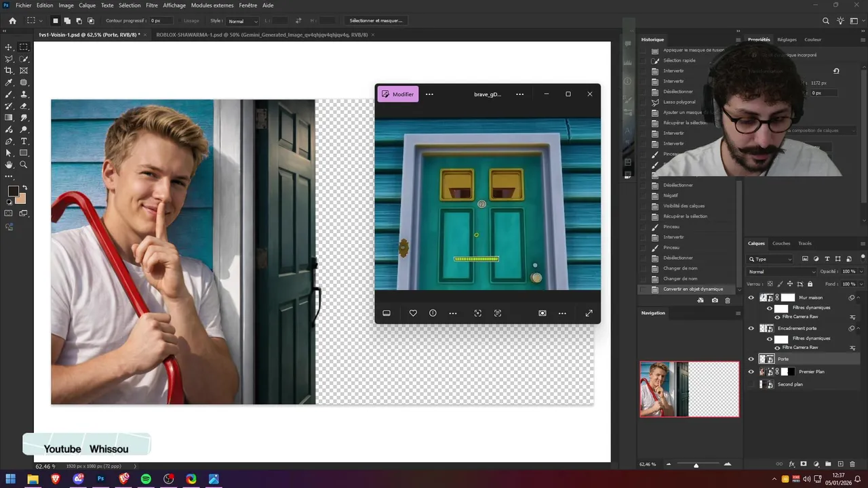
Task: Hide the Encadrement porte layer
Action: pos(751,328)
